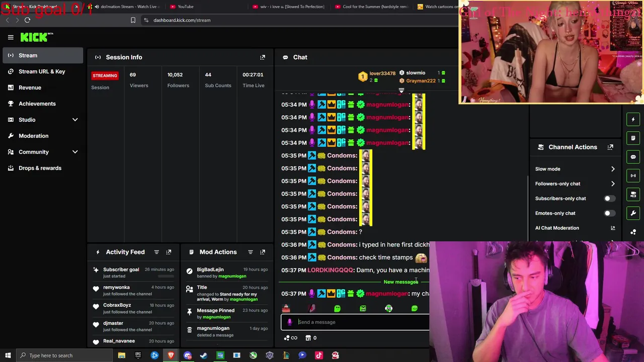Select the green headphones emote
644x362 pixels.
coord(388,308)
